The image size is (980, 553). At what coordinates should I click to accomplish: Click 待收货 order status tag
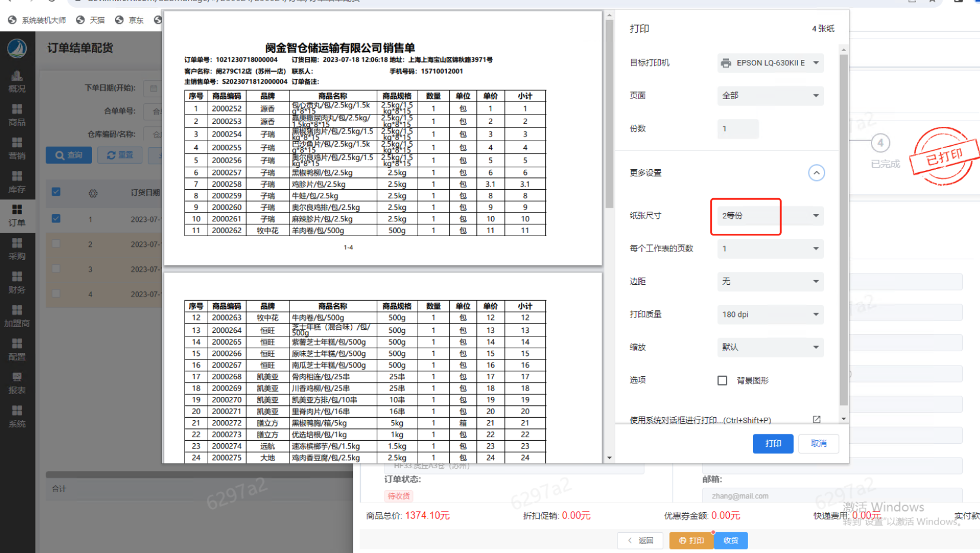coord(399,496)
